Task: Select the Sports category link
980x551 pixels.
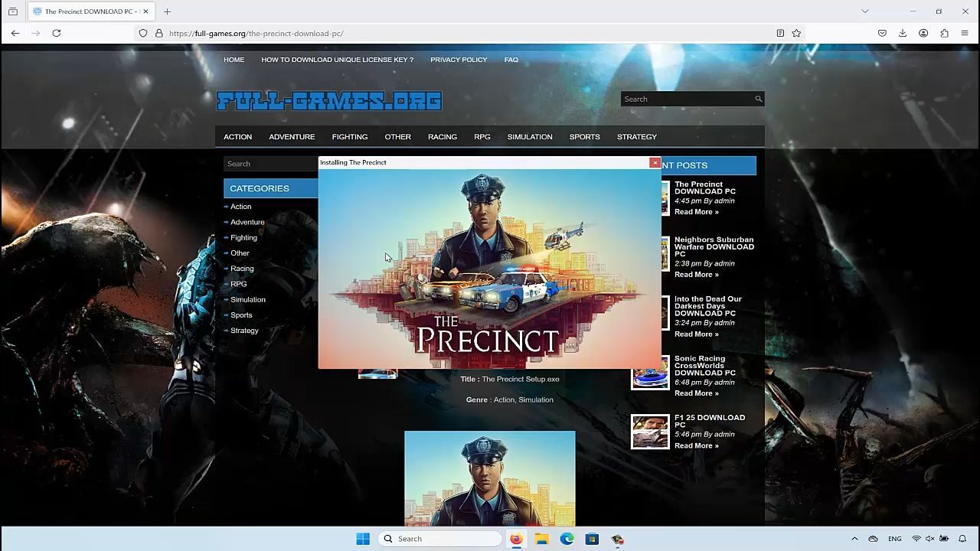Action: click(241, 315)
